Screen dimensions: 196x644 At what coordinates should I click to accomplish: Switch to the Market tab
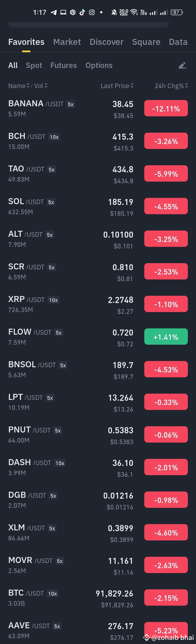click(67, 42)
